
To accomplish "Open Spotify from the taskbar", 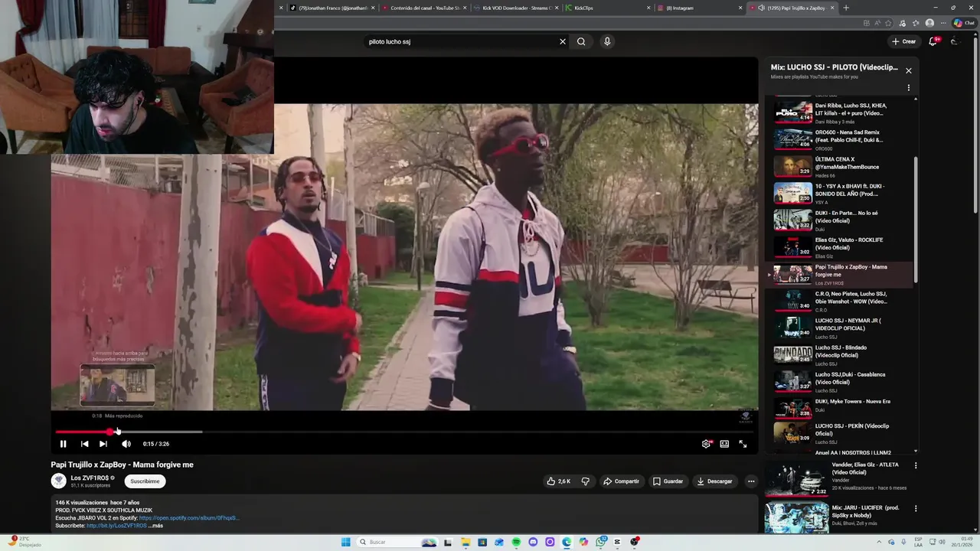I will (x=516, y=542).
